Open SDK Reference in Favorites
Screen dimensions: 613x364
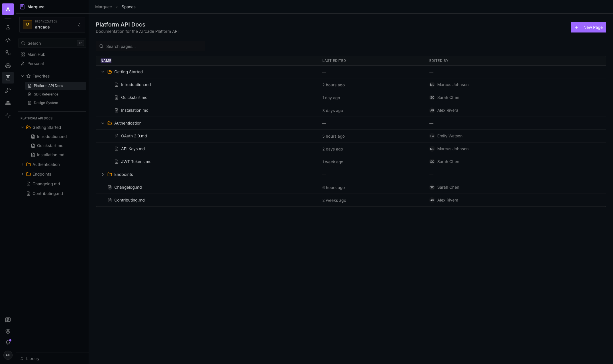[x=56, y=94]
